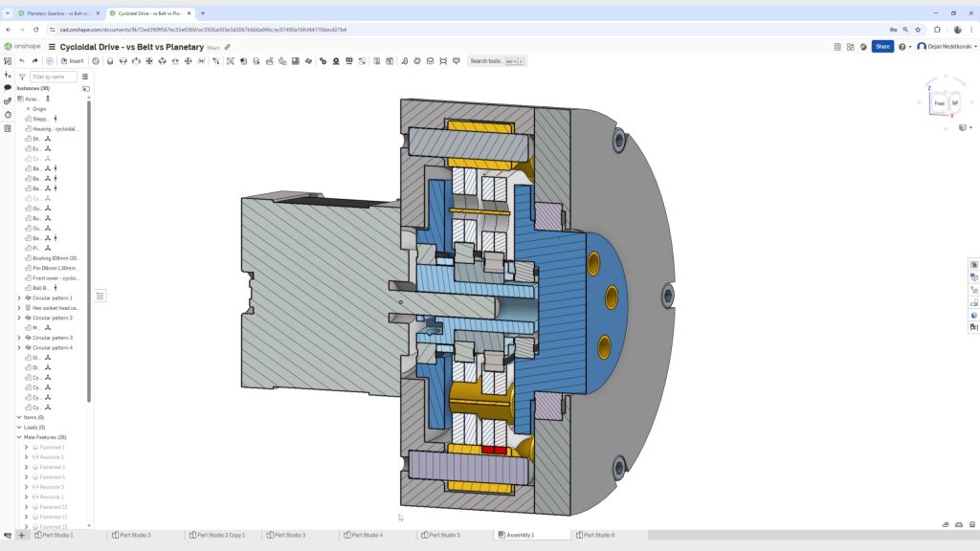Open the Help question mark icon
Screen dimensions: 980x551
point(902,47)
